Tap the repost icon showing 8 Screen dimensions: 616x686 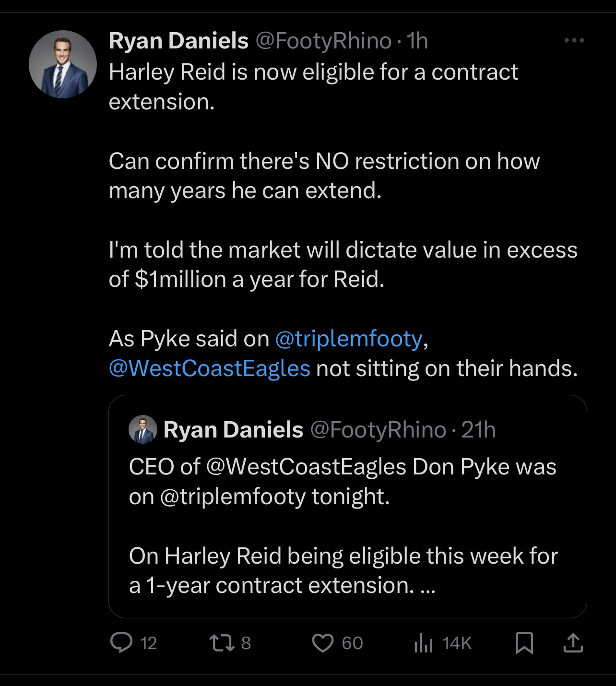(x=222, y=643)
